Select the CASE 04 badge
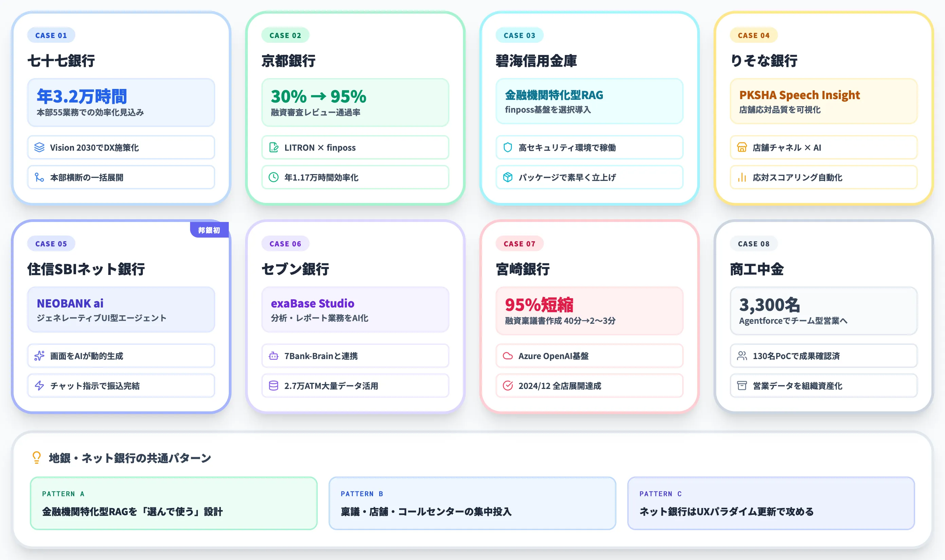This screenshot has height=560, width=945. 754,36
